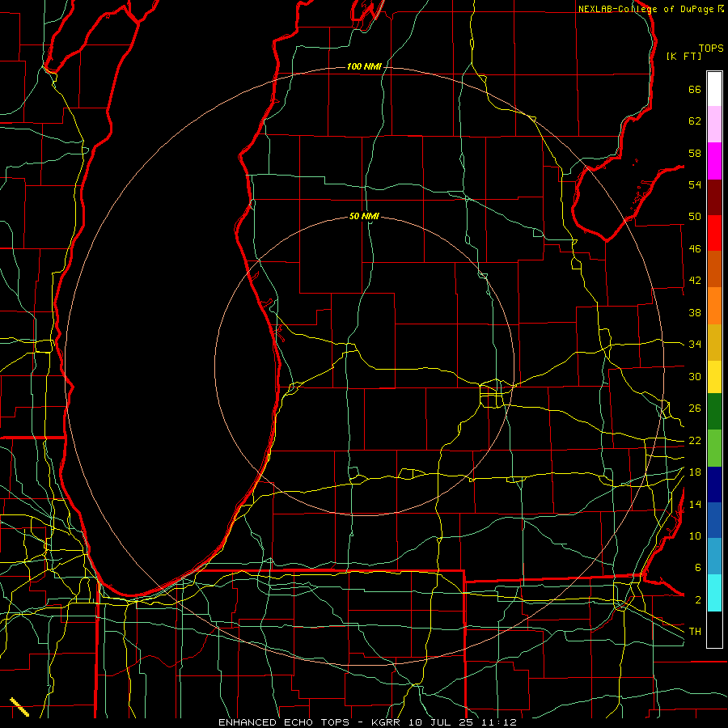The image size is (728, 728).
Task: Click the '14' legend value
Action: coord(695,504)
